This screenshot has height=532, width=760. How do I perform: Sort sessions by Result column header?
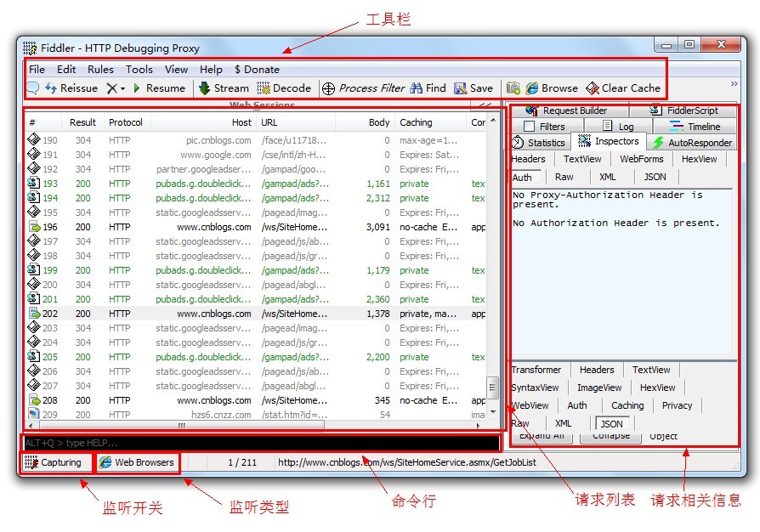pyautogui.click(x=82, y=122)
